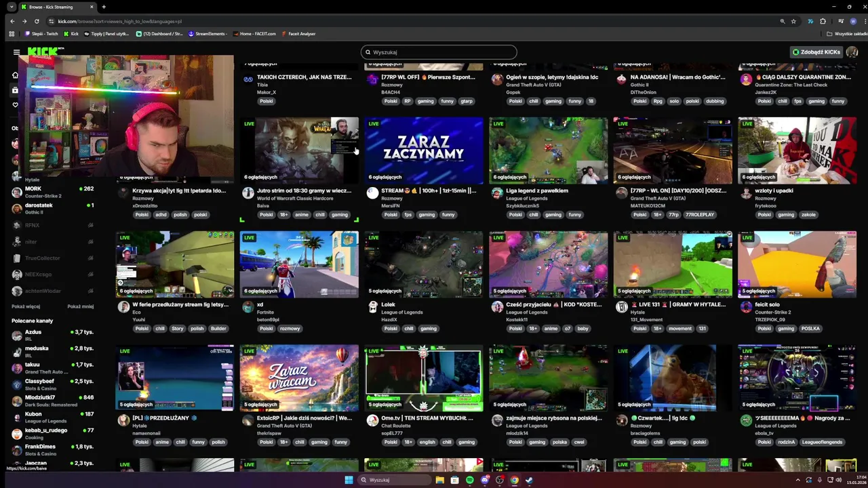The height and width of the screenshot is (488, 868).
Task: Open Azdus recommended channel
Action: (x=53, y=335)
